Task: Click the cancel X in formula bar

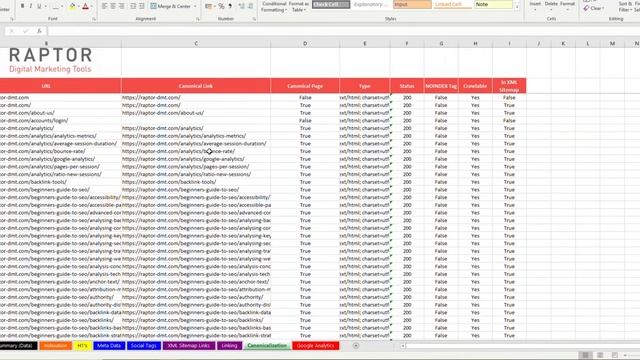Action: coord(11,31)
